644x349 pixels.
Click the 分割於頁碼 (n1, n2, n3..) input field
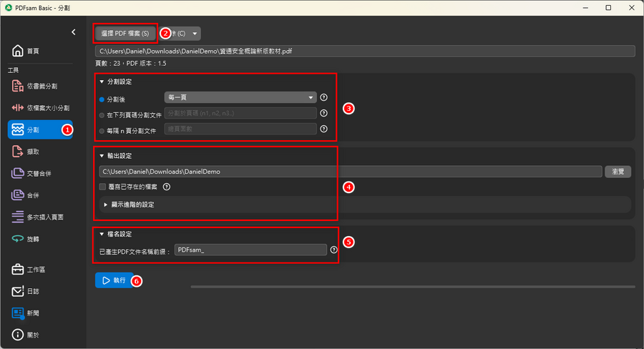pos(240,113)
